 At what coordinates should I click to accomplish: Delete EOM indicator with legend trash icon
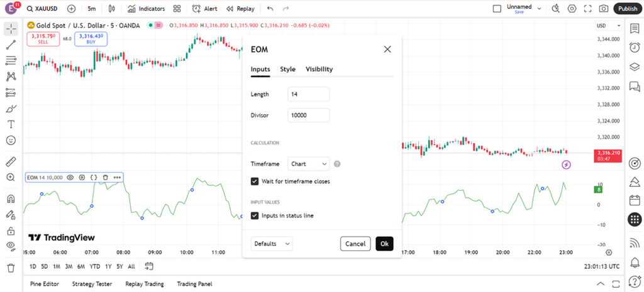106,178
